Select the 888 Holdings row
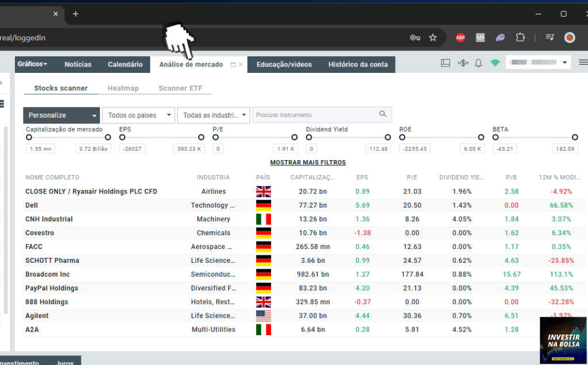588x365 pixels. click(x=304, y=302)
